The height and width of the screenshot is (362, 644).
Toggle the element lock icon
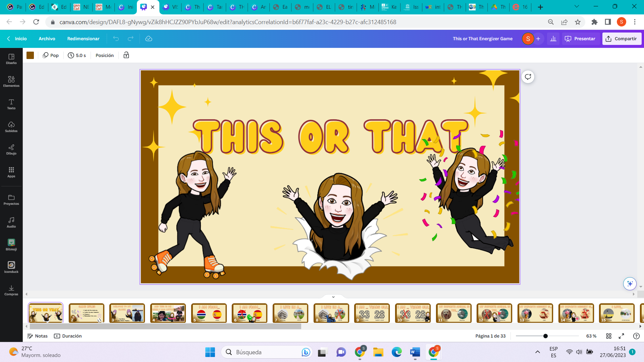pyautogui.click(x=126, y=55)
